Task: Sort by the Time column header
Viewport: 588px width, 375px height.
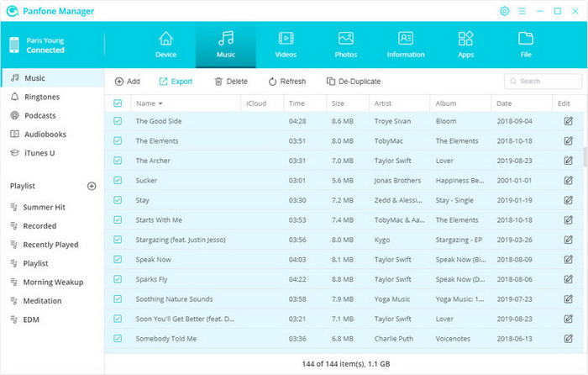Action: tap(304, 103)
